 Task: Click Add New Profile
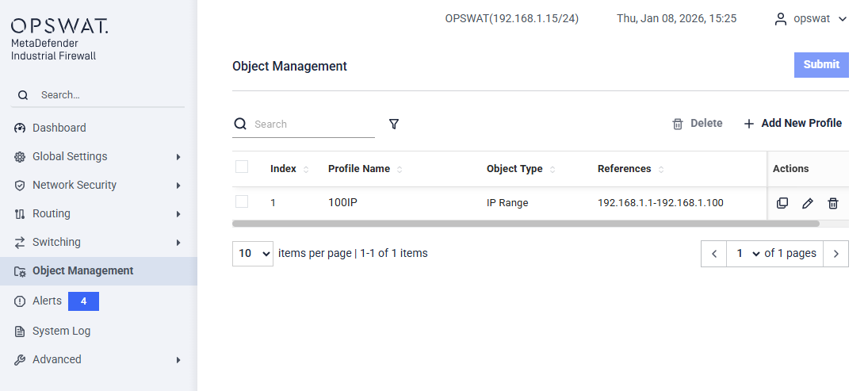point(793,124)
